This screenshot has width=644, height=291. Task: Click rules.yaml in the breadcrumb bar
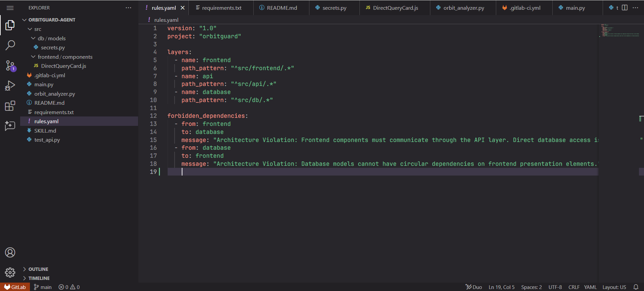166,20
